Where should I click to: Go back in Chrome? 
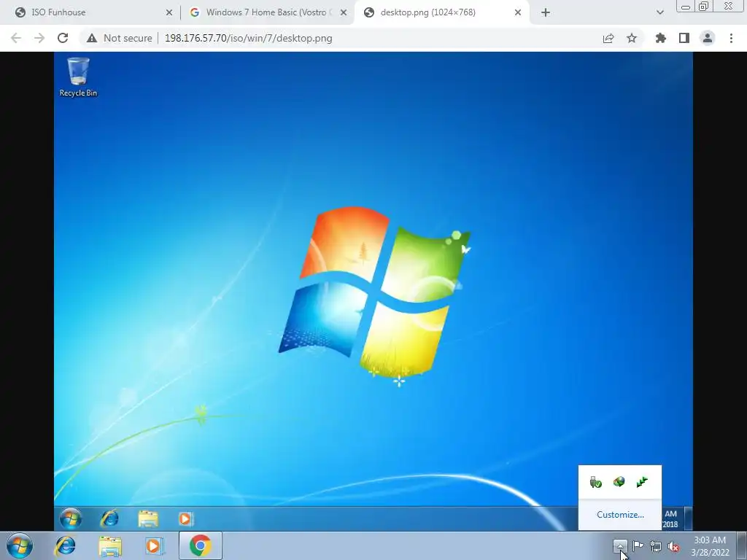(x=16, y=38)
